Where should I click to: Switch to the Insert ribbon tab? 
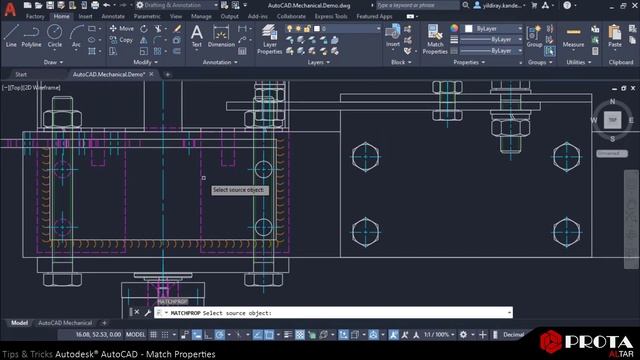[x=85, y=16]
